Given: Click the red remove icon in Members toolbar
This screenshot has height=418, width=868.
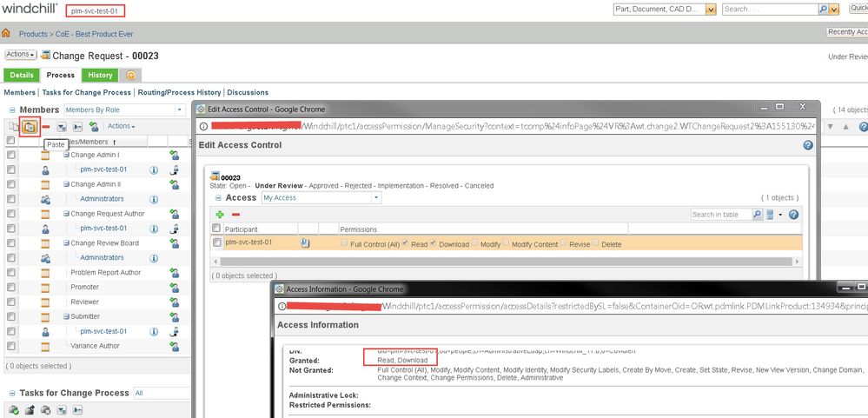Looking at the screenshot, I should tap(46, 127).
